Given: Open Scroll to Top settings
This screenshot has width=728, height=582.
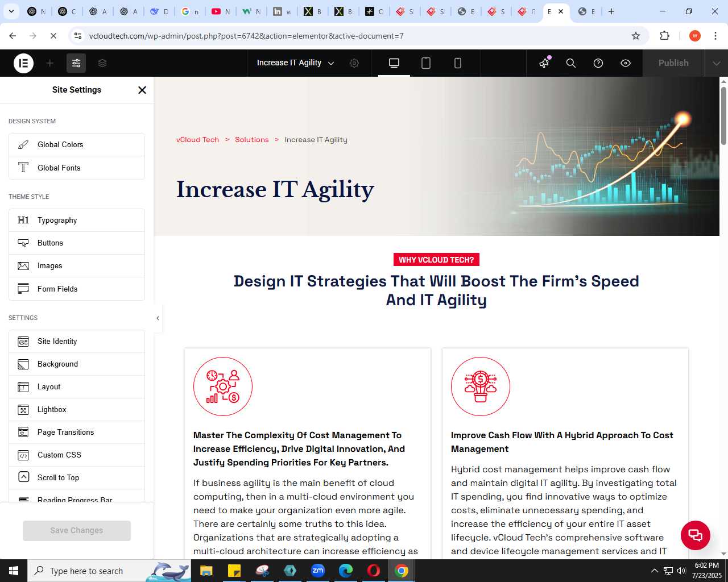Looking at the screenshot, I should (77, 478).
